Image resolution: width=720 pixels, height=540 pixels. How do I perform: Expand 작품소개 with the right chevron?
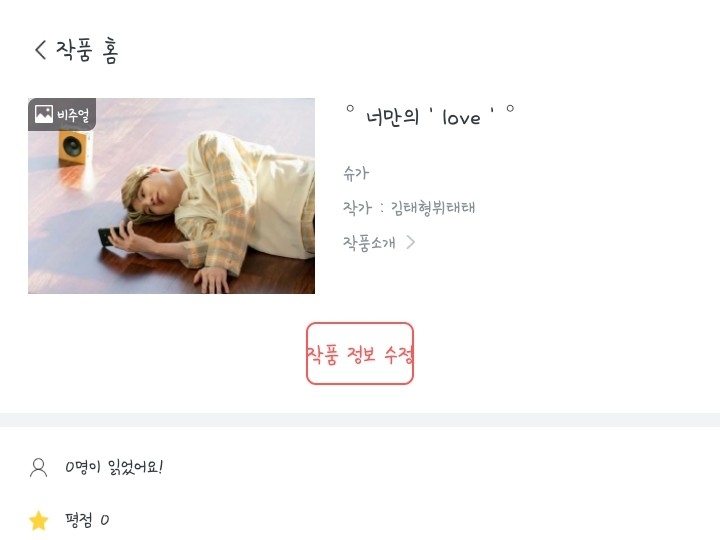click(411, 242)
